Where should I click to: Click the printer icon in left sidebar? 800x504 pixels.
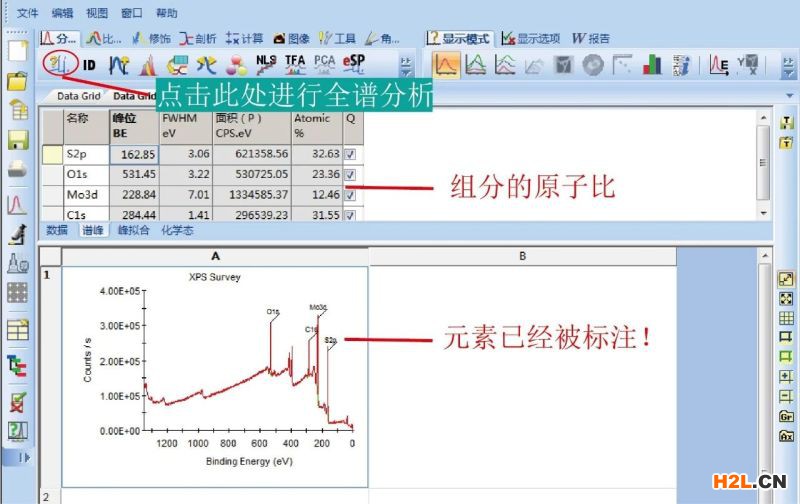point(17,170)
